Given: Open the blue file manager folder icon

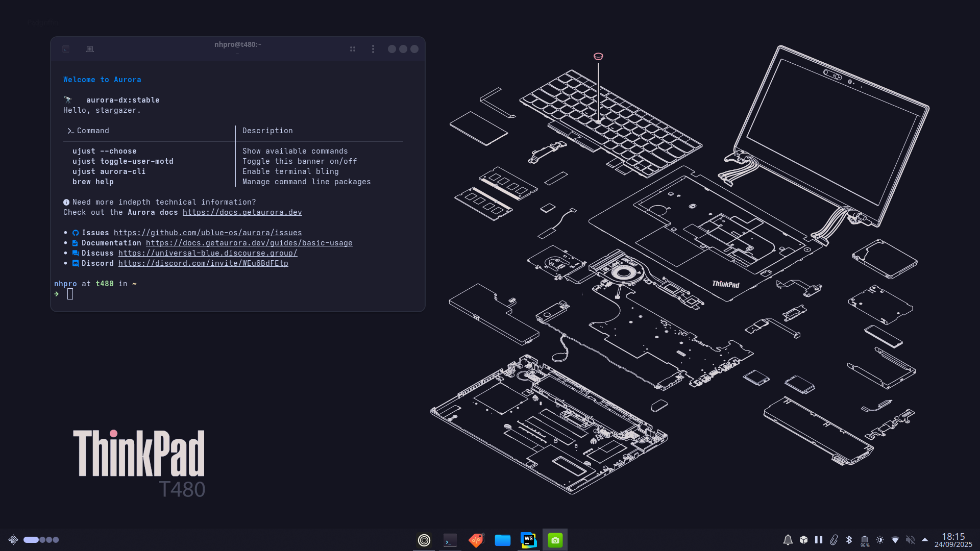Looking at the screenshot, I should click(x=502, y=540).
